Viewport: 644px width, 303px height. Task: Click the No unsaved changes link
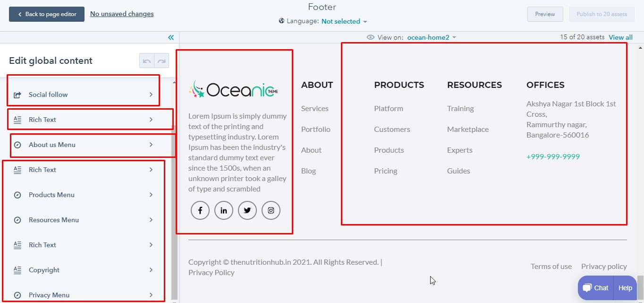122,14
